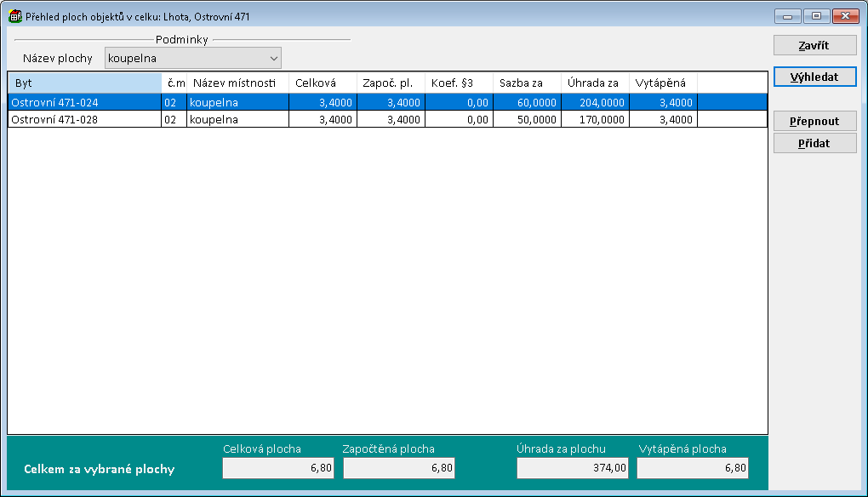
Task: Click the Koef. §3 column header
Action: click(x=459, y=83)
